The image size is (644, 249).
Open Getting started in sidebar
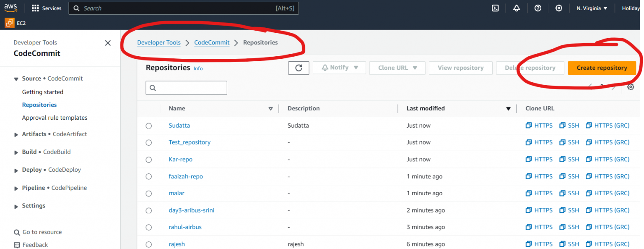click(43, 92)
